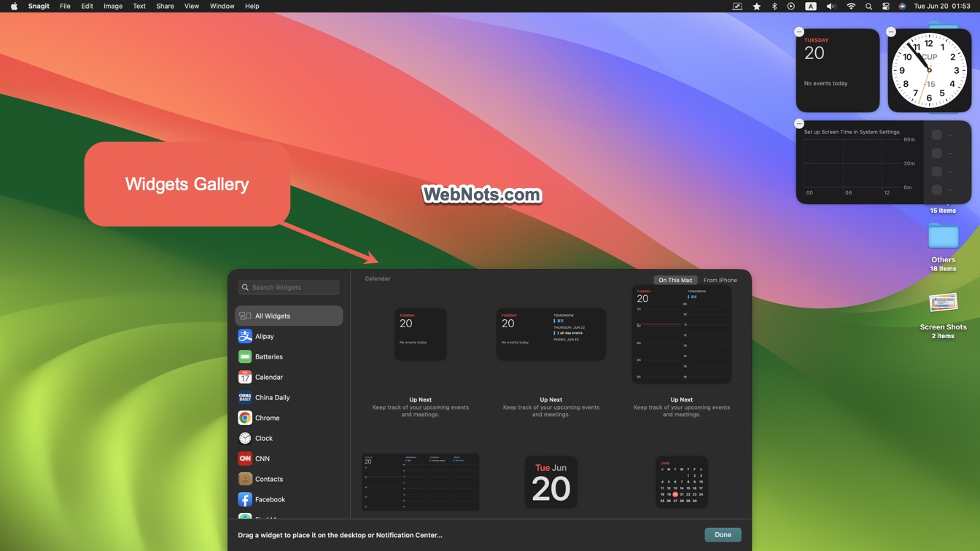Click the analog clock desktop widget

coord(929,71)
